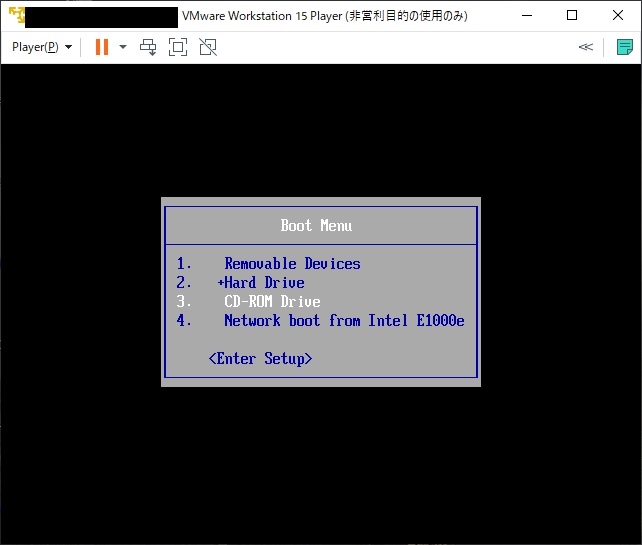Toggle Unity mode icon
Viewport: 642px width, 545px height.
click(x=208, y=47)
